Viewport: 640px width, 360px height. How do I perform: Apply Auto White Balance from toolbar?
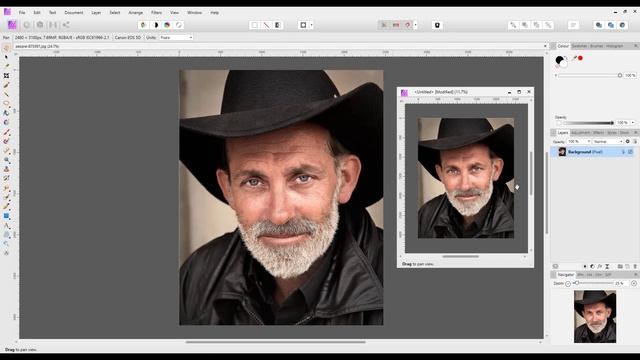point(179,25)
